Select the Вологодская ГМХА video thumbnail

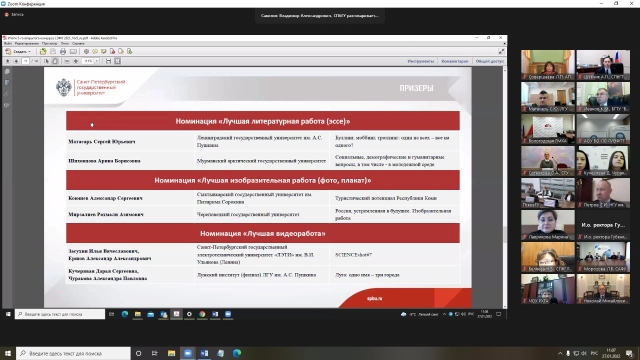pyautogui.click(x=547, y=129)
